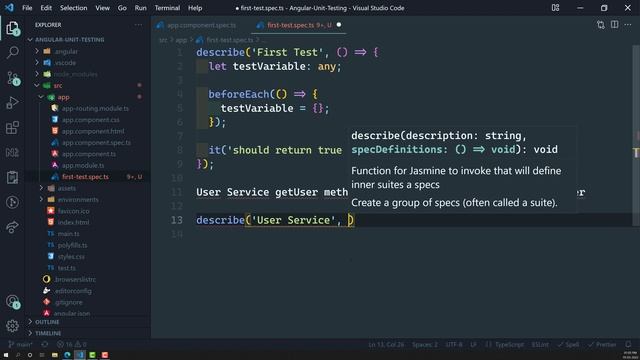
Task: Click the Prettier status bar item
Action: click(602, 344)
